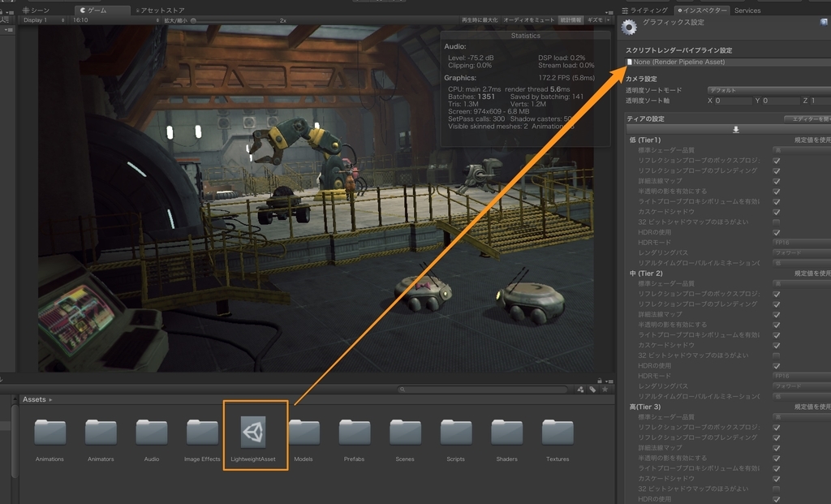Open the Shaders folder
The image size is (831, 504).
coord(506,433)
